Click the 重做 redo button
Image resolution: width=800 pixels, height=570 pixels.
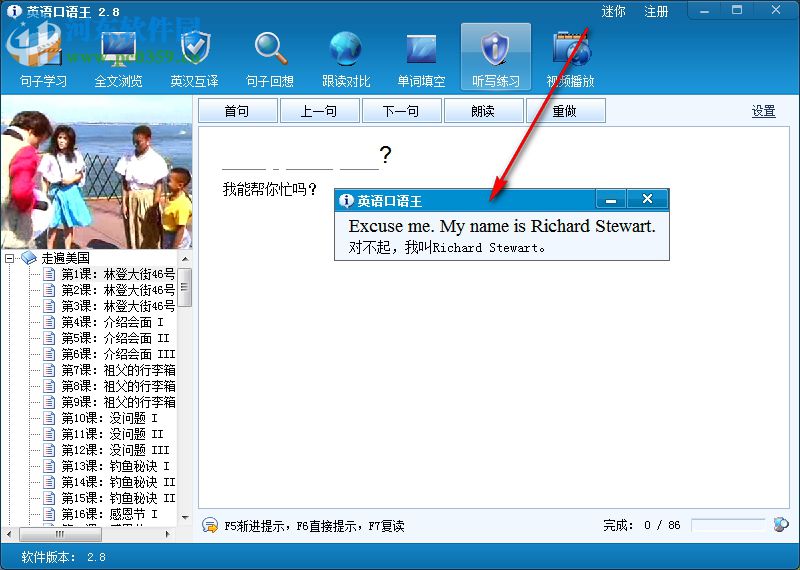[x=566, y=111]
